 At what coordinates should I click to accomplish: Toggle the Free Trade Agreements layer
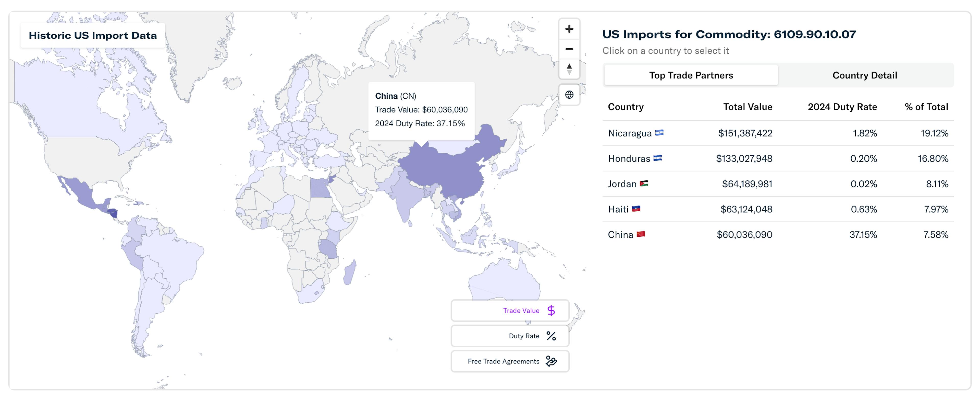510,361
